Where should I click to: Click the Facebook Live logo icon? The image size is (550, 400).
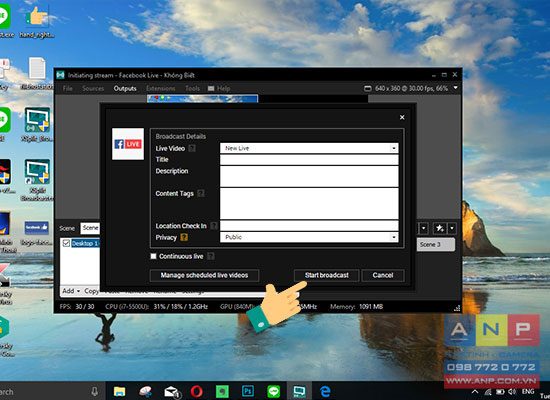(128, 144)
